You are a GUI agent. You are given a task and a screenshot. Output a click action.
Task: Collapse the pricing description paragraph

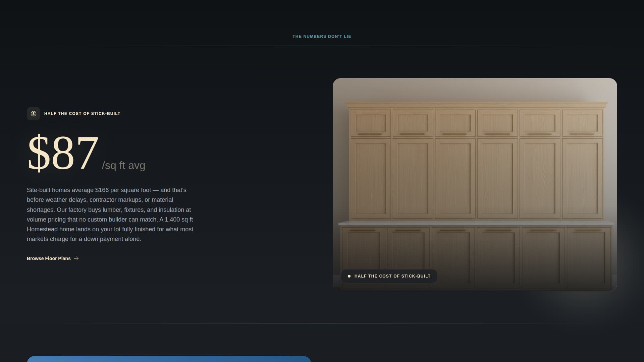pos(110,215)
